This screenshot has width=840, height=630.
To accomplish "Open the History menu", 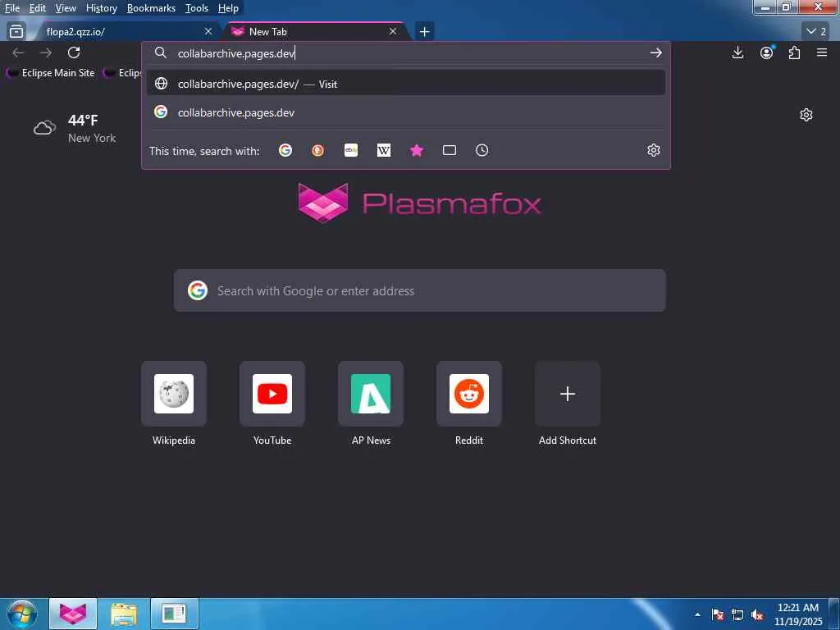I will (101, 8).
